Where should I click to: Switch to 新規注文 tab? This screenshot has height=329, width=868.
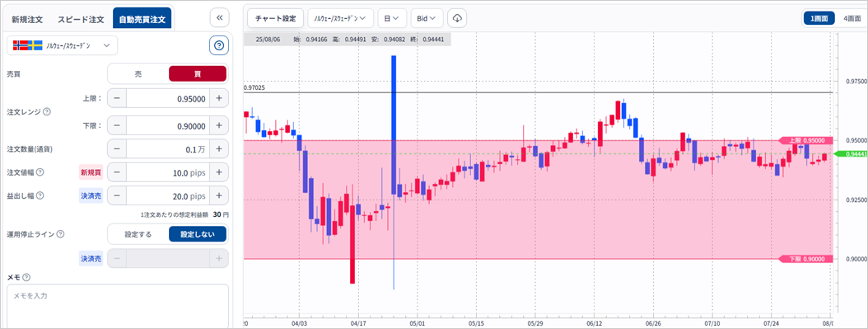pos(28,19)
